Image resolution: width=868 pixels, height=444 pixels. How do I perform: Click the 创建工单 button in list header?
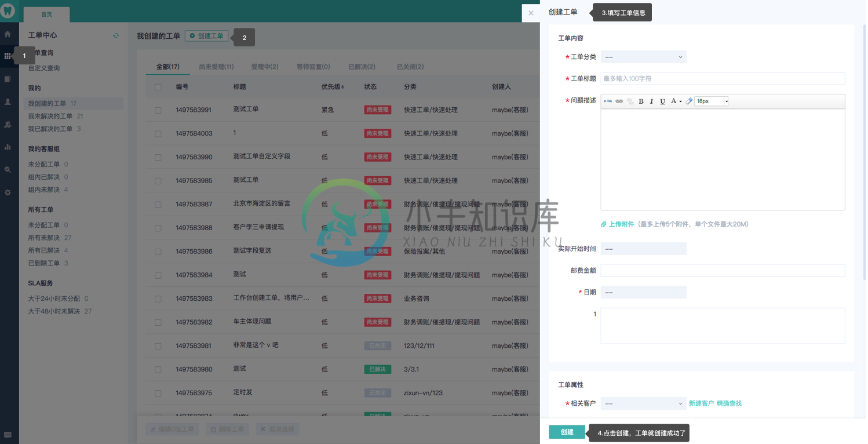(x=206, y=36)
